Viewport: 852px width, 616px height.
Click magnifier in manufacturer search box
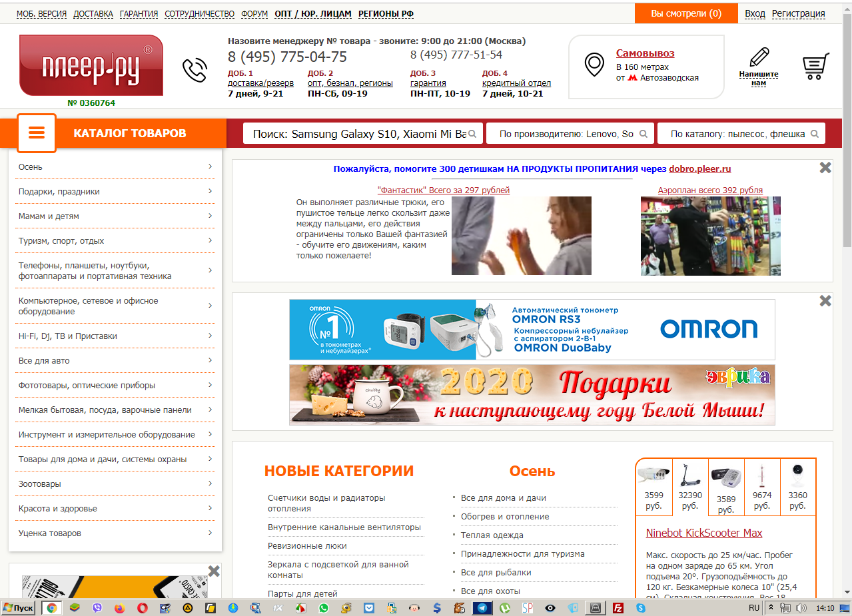click(x=643, y=134)
